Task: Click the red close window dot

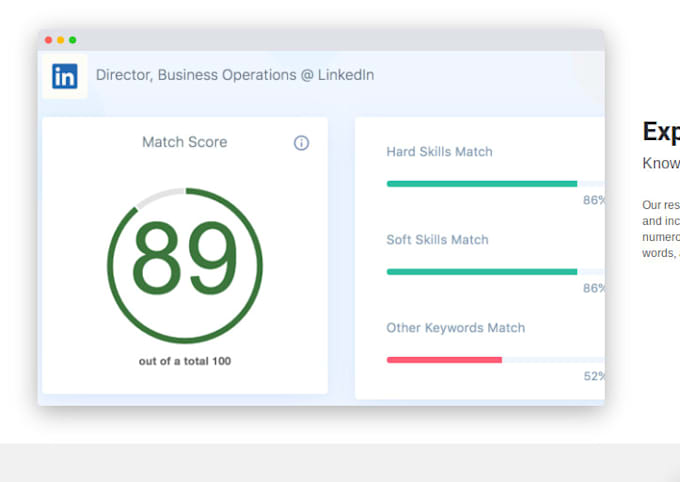Action: point(49,40)
